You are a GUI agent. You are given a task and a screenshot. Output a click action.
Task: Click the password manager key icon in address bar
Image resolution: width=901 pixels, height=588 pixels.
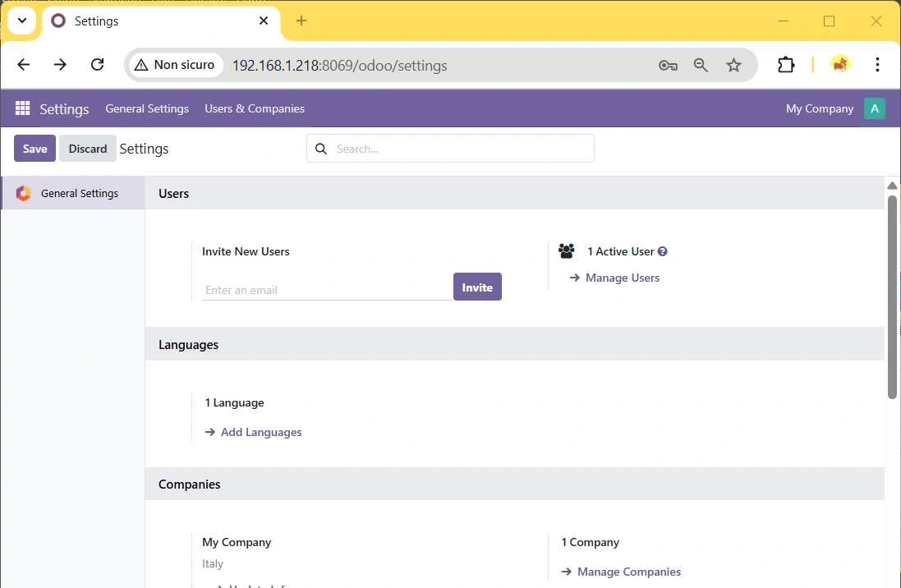point(668,64)
